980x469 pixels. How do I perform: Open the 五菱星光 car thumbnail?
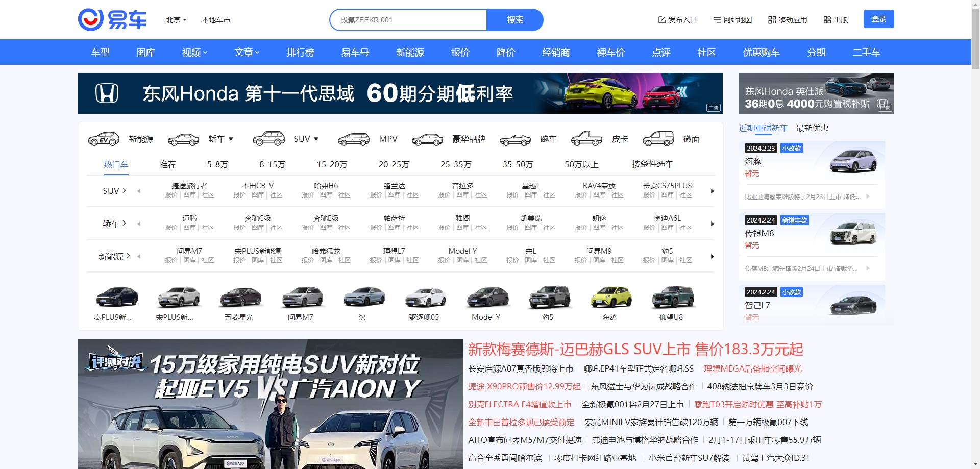point(240,297)
